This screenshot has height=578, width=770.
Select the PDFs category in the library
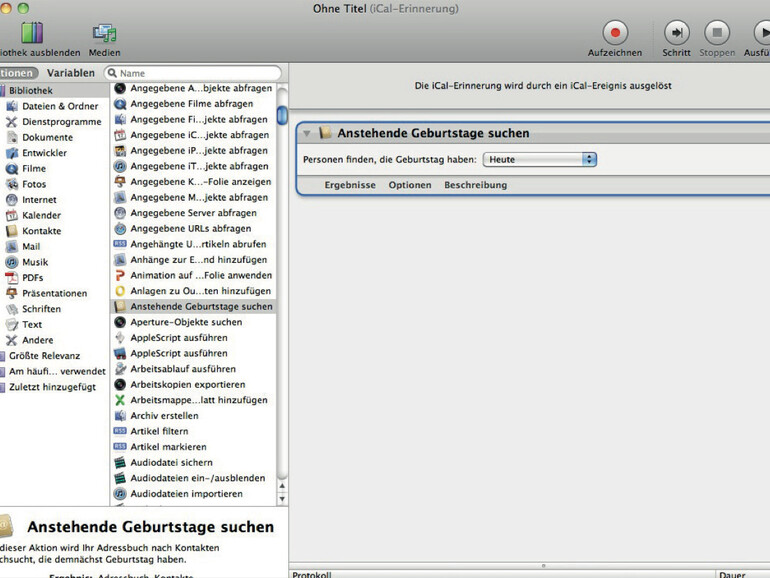tap(33, 278)
